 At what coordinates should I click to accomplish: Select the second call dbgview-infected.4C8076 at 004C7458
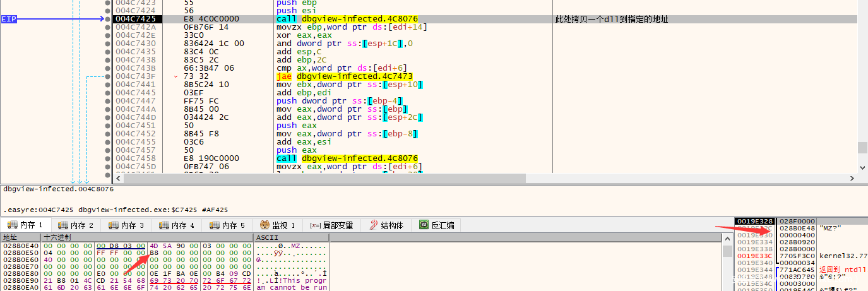[x=347, y=159]
